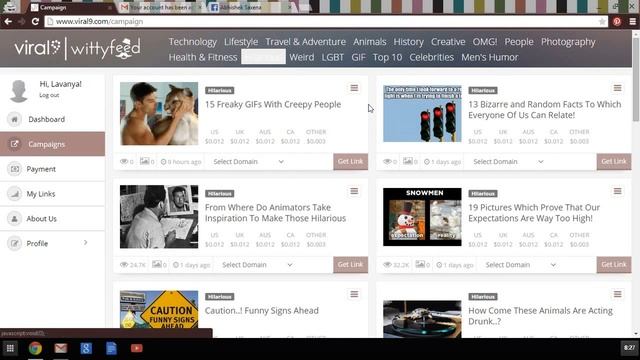The image size is (640, 360).
Task: Open the Health & Fitness category
Action: pos(203,57)
